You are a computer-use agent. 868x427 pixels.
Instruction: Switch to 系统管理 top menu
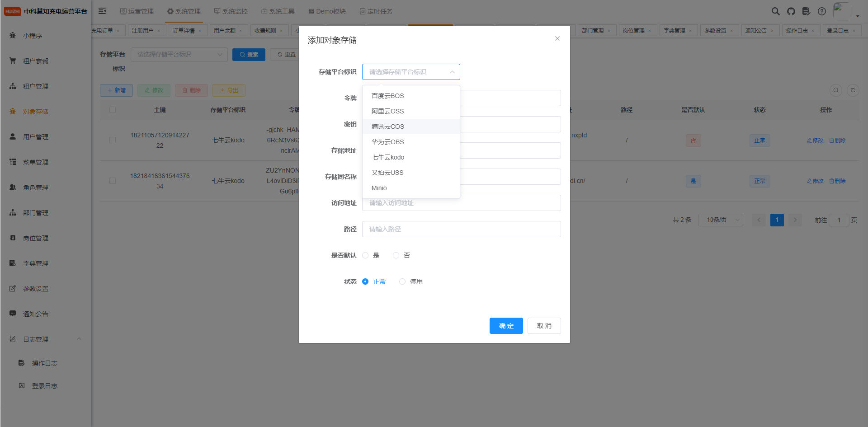[x=184, y=11]
